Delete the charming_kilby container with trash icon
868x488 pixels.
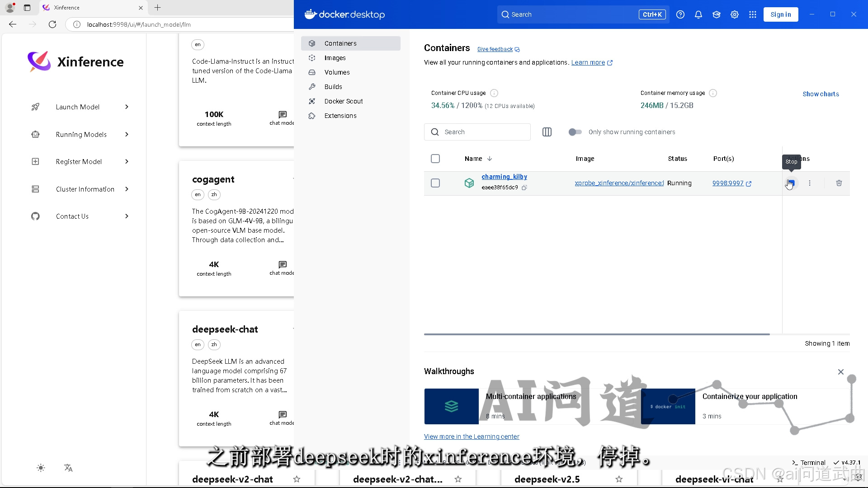[x=839, y=183]
